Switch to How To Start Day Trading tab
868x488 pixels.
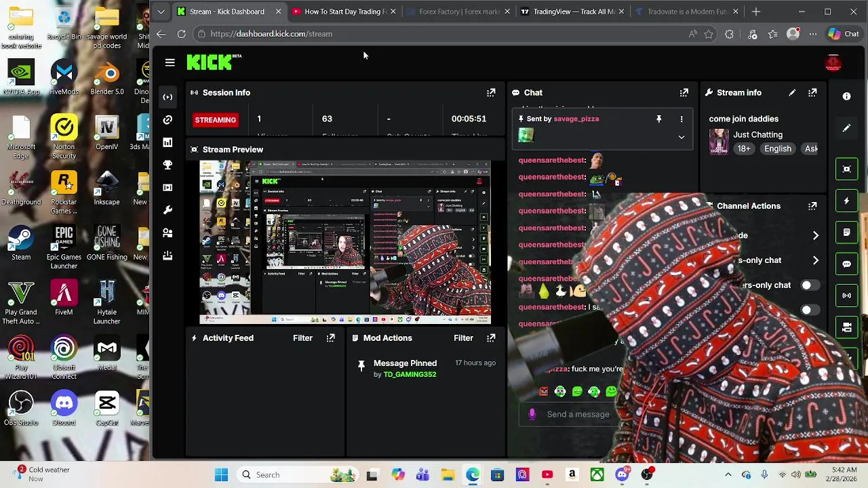tap(344, 12)
